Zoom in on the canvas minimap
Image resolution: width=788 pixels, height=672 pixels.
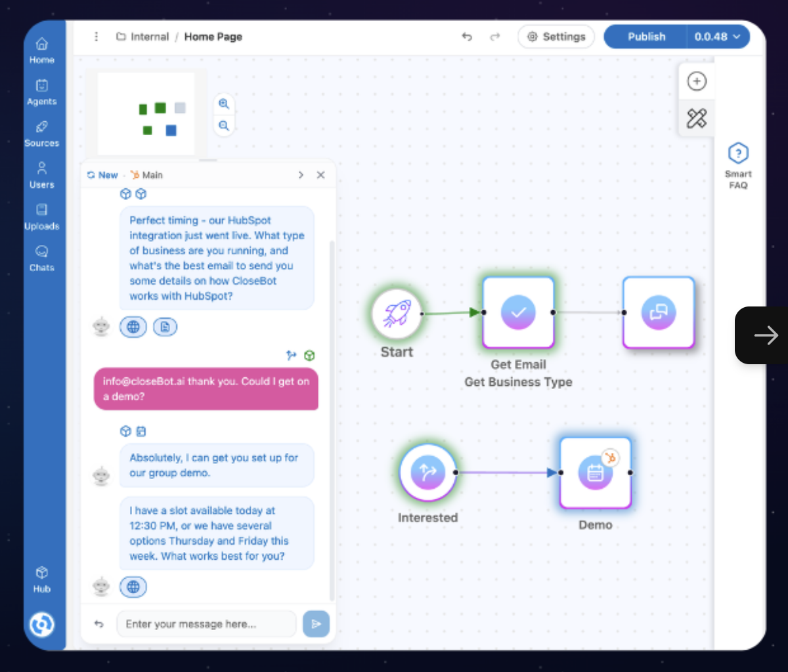tap(224, 104)
